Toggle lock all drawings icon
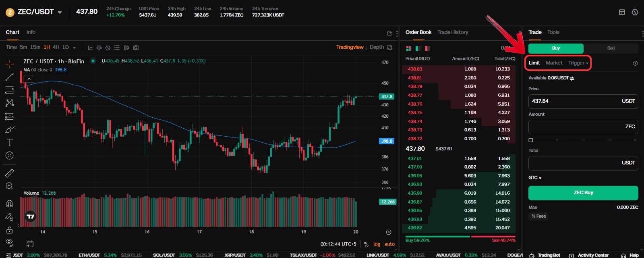 10,230
